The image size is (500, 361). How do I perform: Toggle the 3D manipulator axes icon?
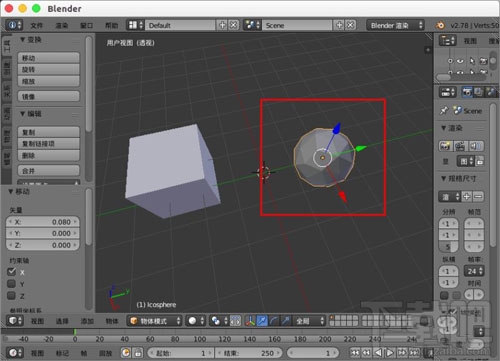[x=250, y=321]
